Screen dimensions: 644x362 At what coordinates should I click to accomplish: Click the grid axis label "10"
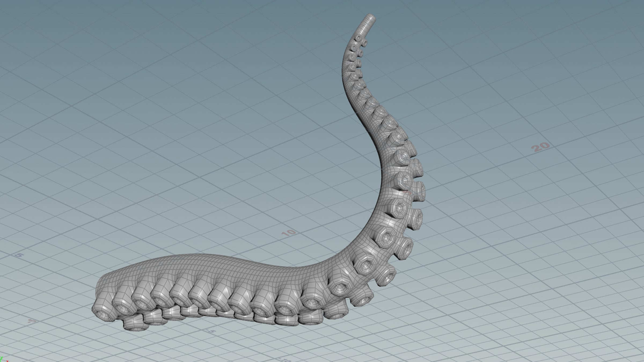(288, 232)
